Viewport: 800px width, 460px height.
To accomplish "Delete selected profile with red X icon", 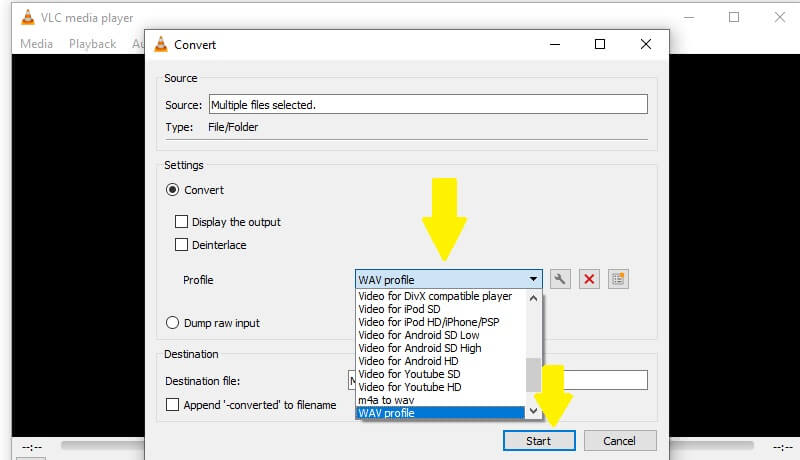I will [x=589, y=279].
